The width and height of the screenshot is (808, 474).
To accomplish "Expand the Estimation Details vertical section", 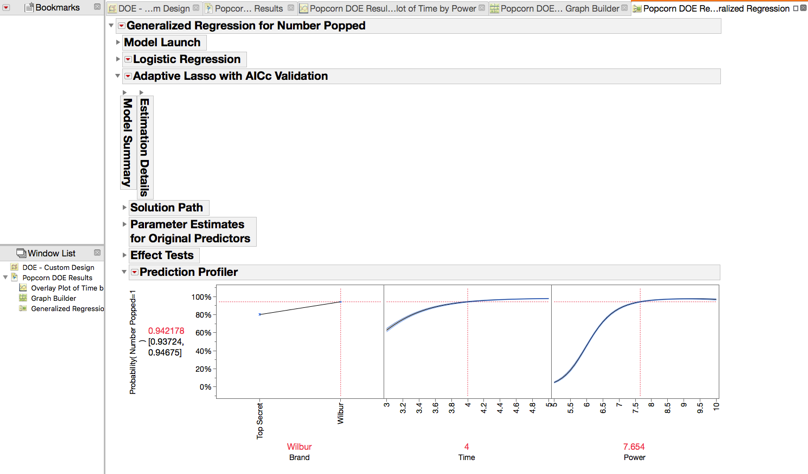I will click(x=141, y=93).
